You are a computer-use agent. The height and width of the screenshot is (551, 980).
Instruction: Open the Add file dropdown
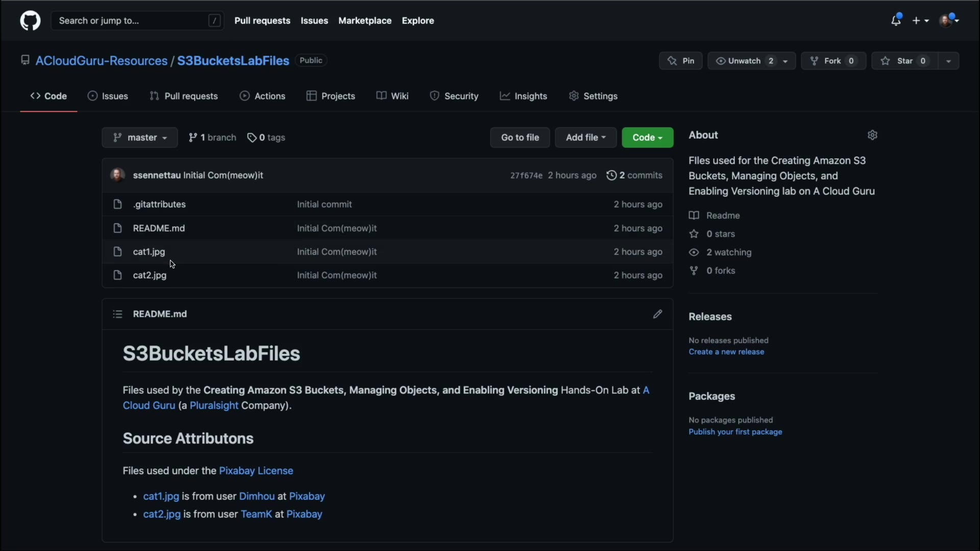coord(585,137)
